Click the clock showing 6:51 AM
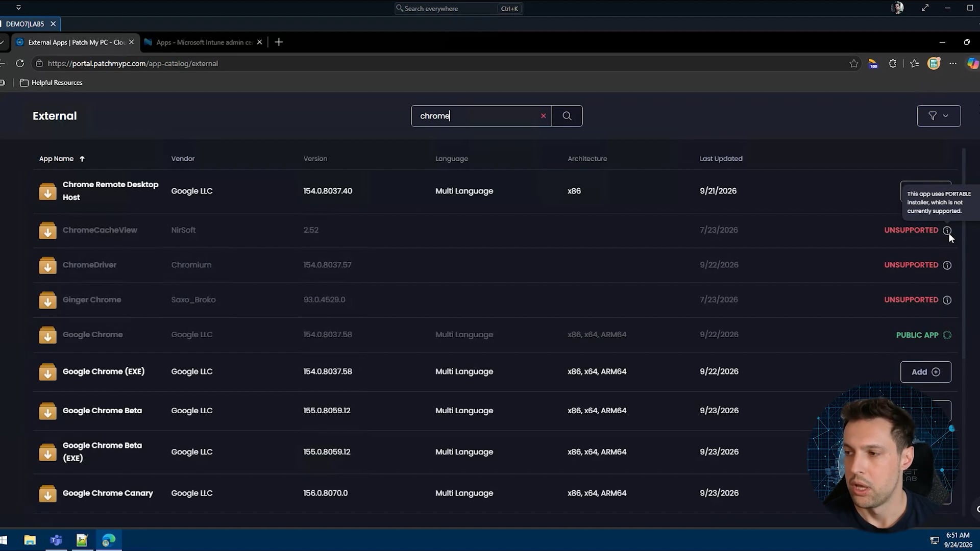This screenshot has width=980, height=551. (x=958, y=535)
